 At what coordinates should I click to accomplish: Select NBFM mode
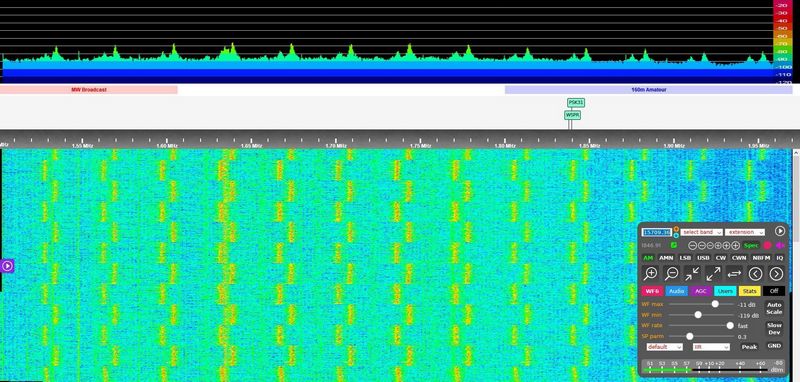click(761, 258)
